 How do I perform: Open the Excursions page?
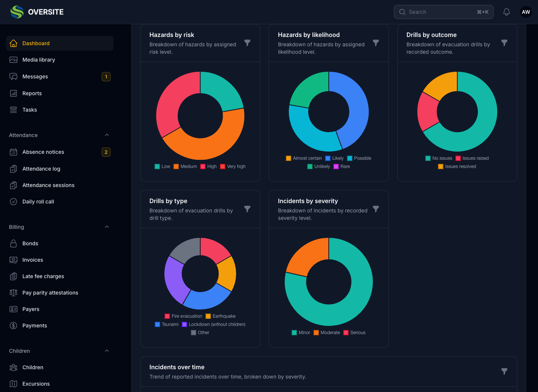[x=60, y=384]
